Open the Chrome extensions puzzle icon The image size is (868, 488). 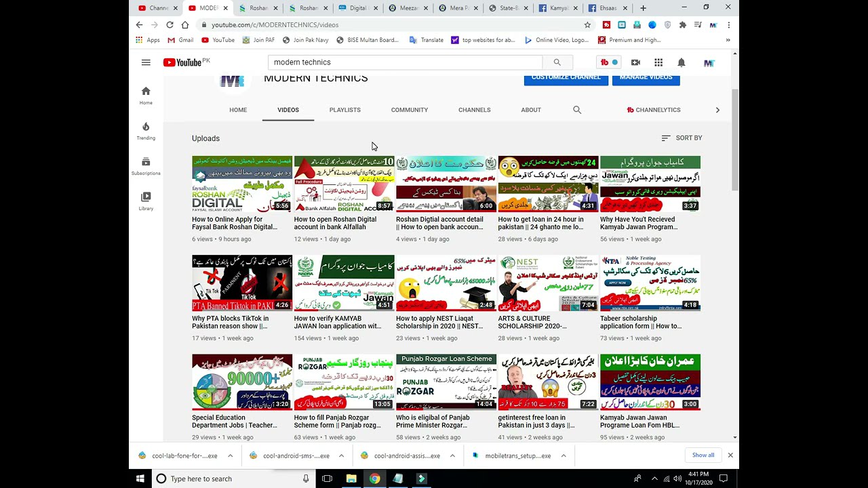pyautogui.click(x=682, y=25)
